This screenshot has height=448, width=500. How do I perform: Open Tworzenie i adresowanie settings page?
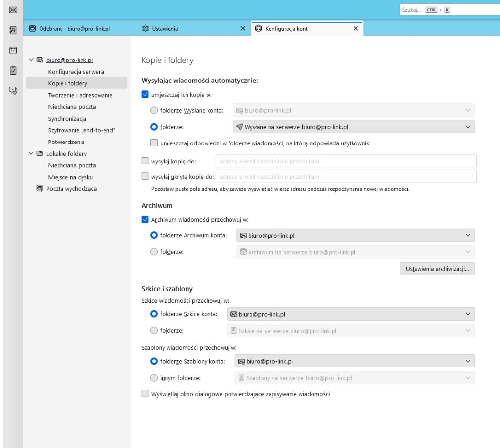tap(80, 95)
